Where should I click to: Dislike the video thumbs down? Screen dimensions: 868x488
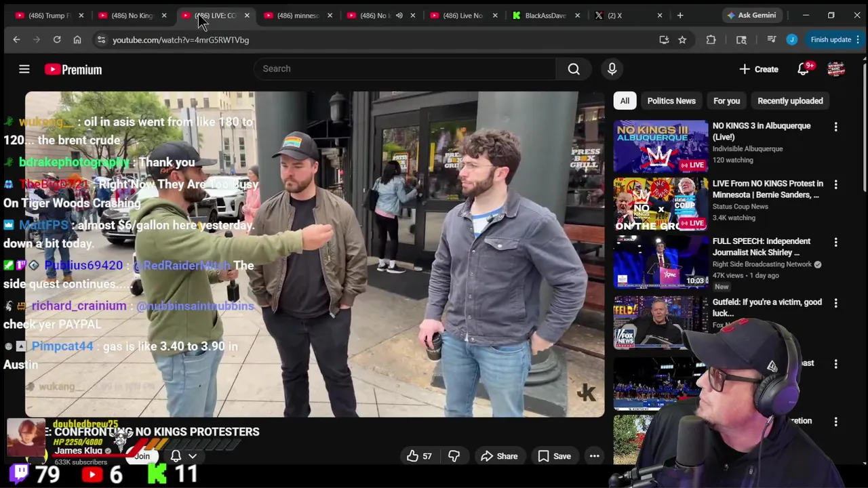(454, 456)
